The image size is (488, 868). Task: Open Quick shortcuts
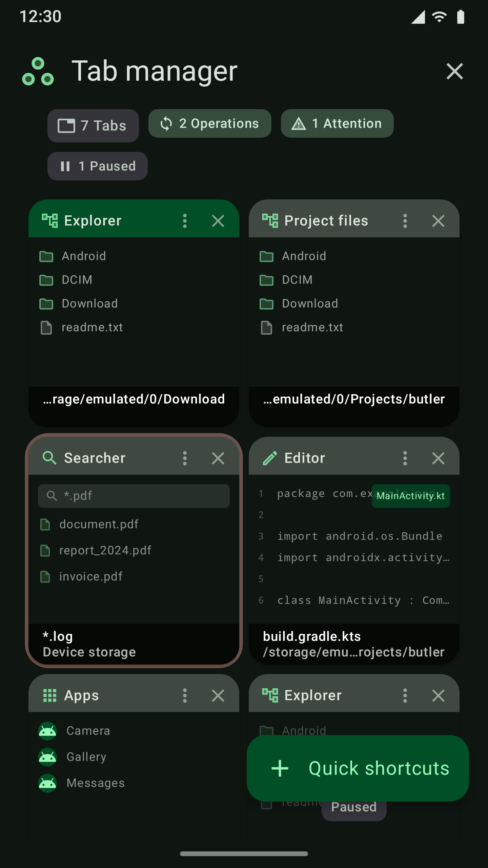pos(358,768)
